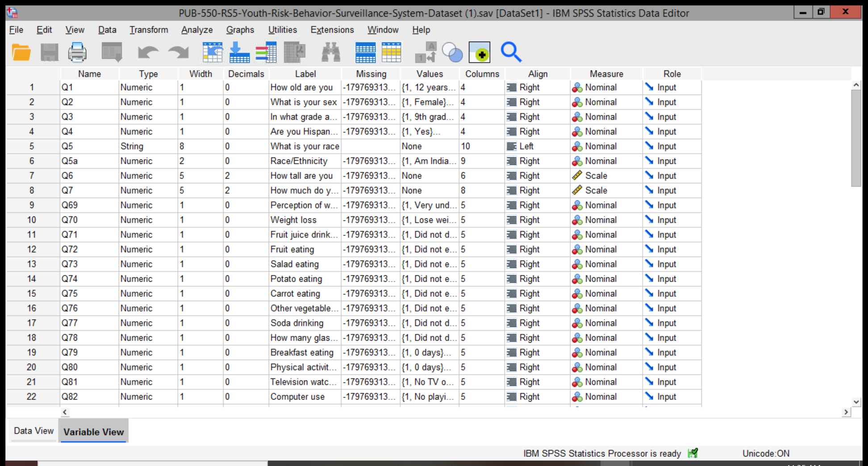868x466 pixels.
Task: Open a data document with the folder icon
Action: pos(21,52)
